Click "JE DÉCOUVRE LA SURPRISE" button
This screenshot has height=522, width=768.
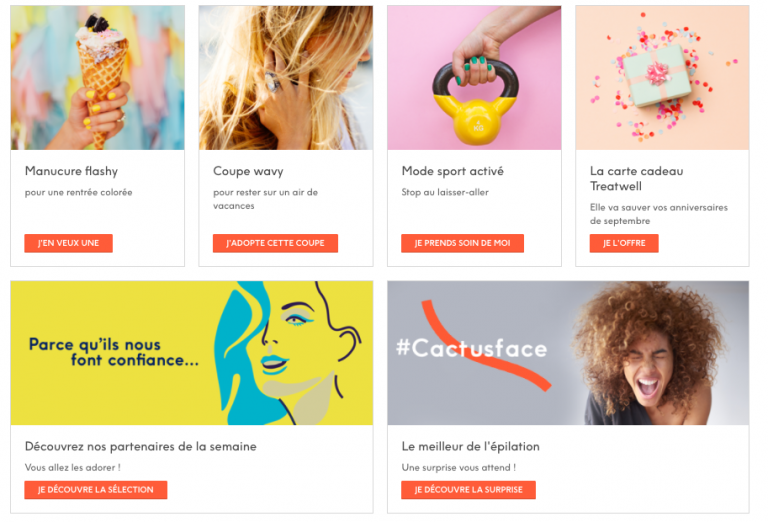(468, 490)
